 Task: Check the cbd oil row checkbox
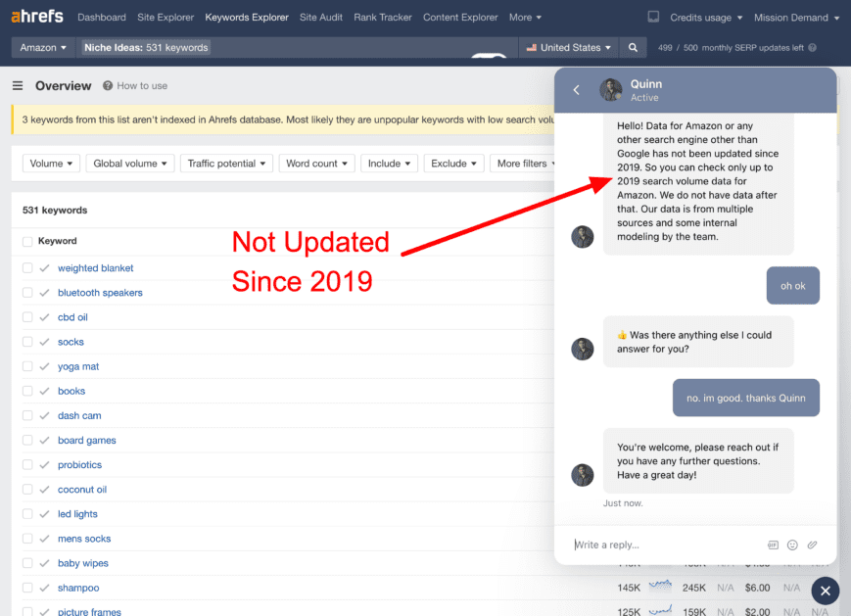click(x=27, y=317)
